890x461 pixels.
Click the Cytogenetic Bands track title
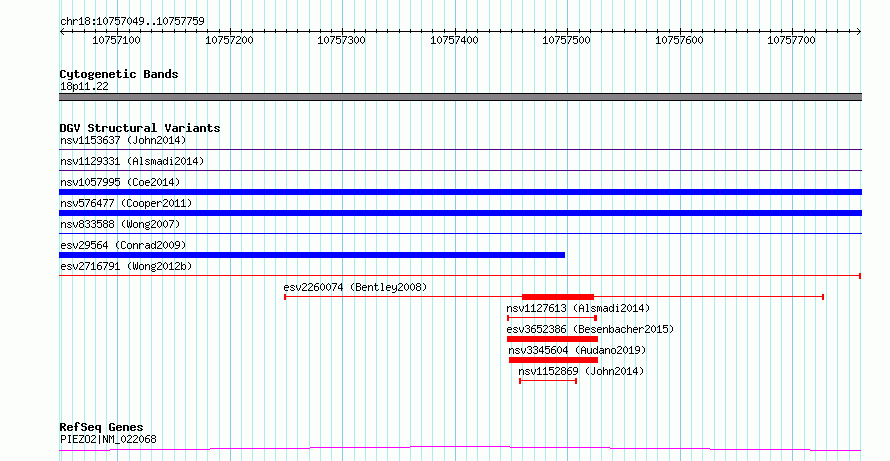click(119, 74)
